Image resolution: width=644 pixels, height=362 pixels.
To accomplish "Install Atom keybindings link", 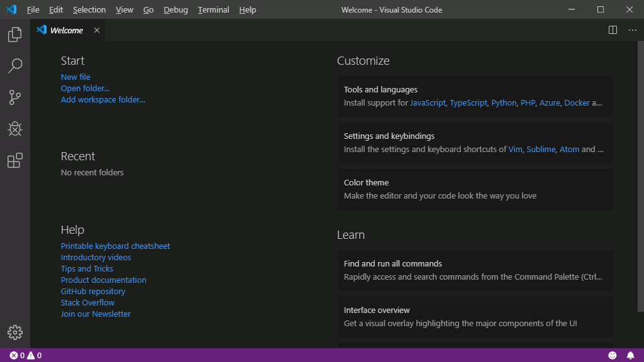I will 569,150.
